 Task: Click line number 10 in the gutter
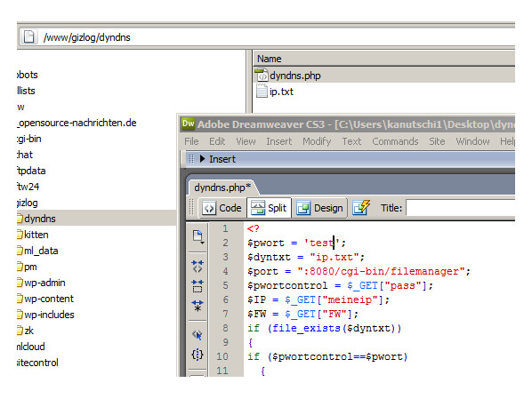(222, 356)
